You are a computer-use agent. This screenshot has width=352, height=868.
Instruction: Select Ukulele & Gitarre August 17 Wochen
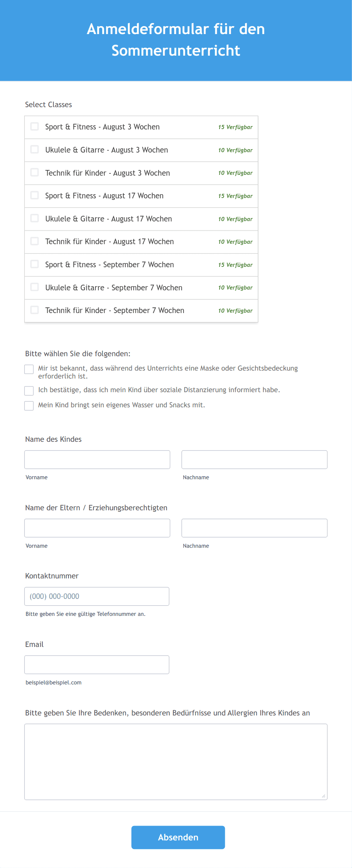[x=34, y=218]
